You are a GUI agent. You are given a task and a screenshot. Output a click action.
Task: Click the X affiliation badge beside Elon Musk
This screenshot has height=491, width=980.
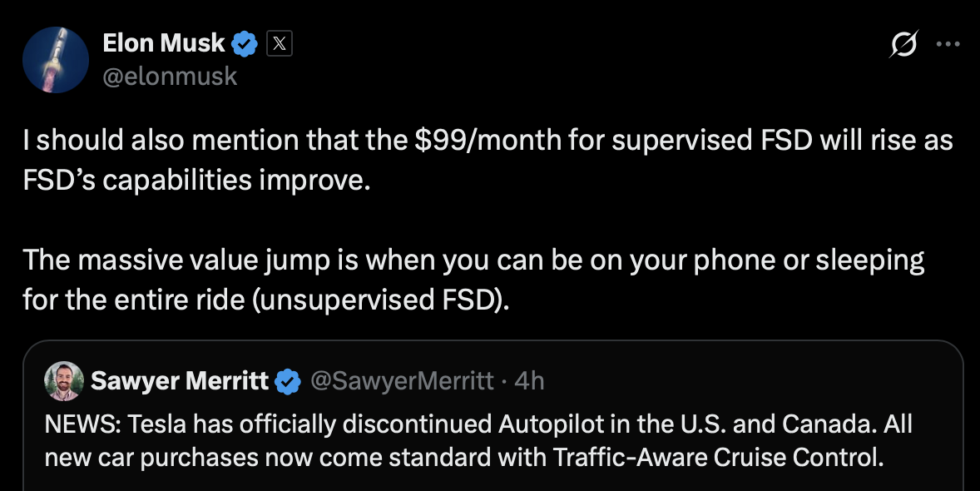click(x=280, y=44)
